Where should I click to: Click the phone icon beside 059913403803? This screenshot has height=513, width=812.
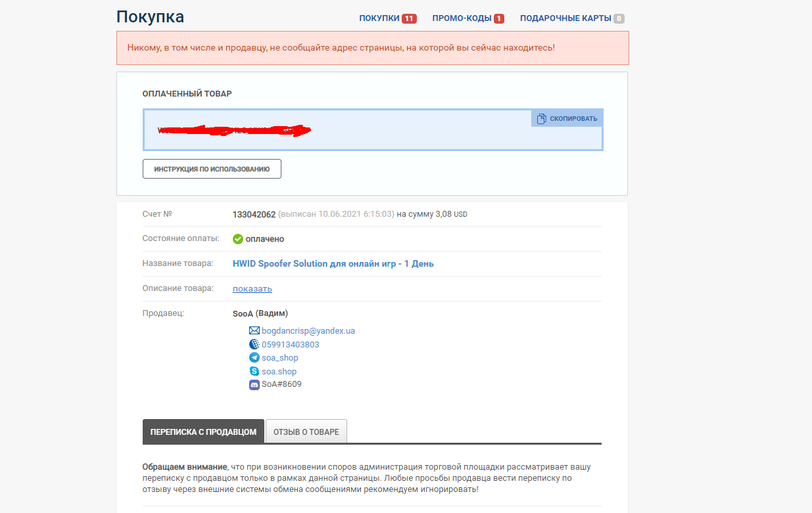coord(254,344)
